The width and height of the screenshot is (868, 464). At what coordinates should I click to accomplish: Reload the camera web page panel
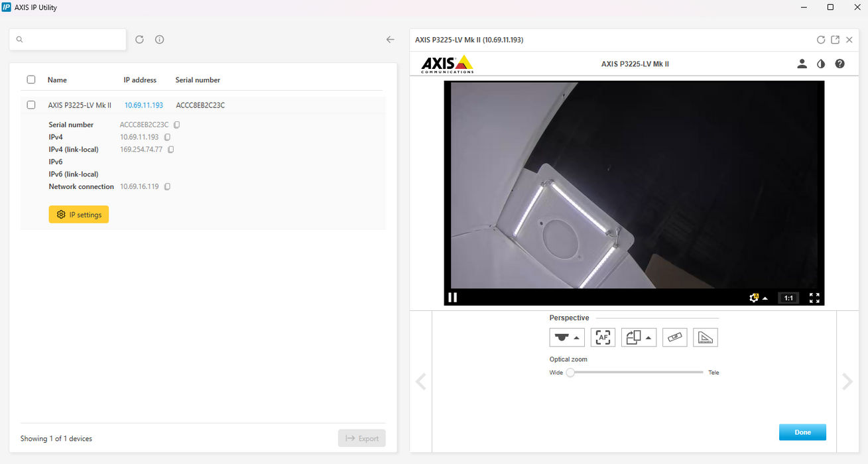(821, 40)
